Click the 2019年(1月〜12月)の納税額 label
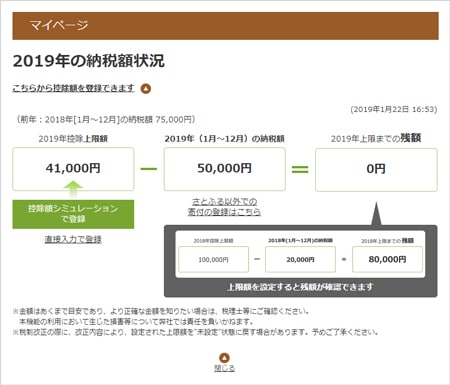450x385 pixels. [x=225, y=139]
